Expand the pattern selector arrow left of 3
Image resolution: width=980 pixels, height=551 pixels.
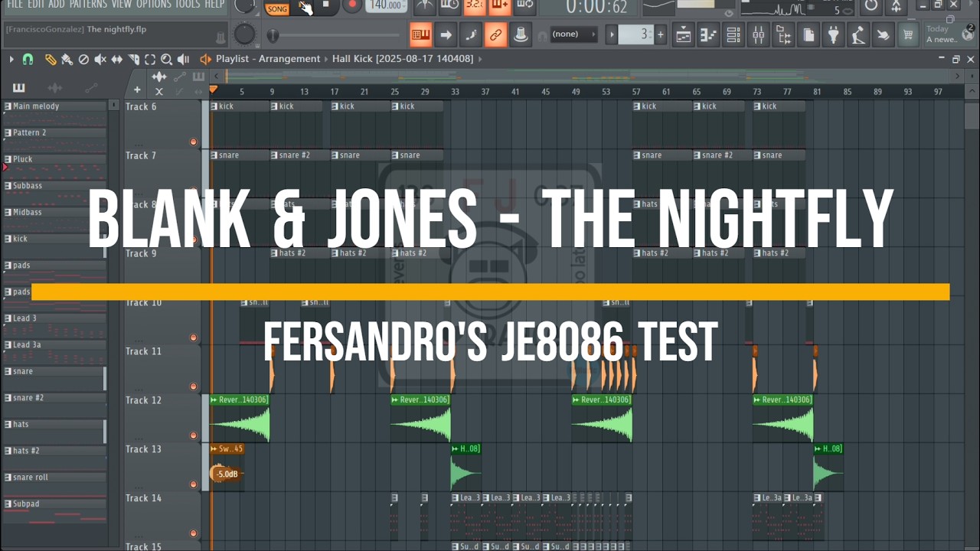(612, 34)
